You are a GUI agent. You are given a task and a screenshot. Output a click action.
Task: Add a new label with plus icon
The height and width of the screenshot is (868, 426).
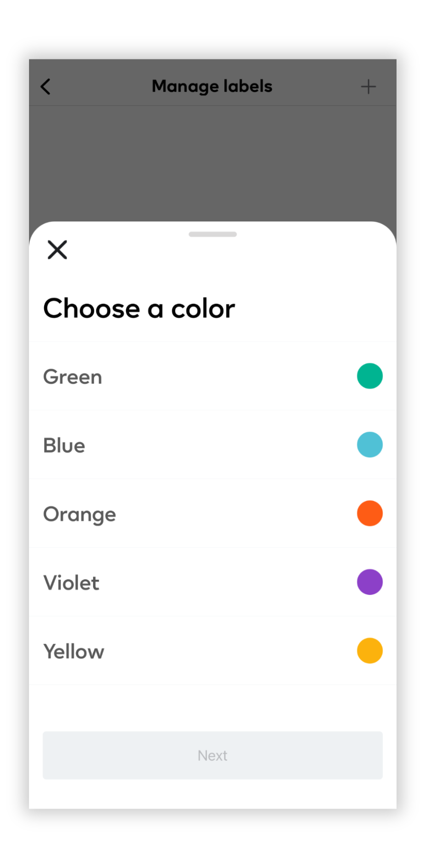(368, 86)
